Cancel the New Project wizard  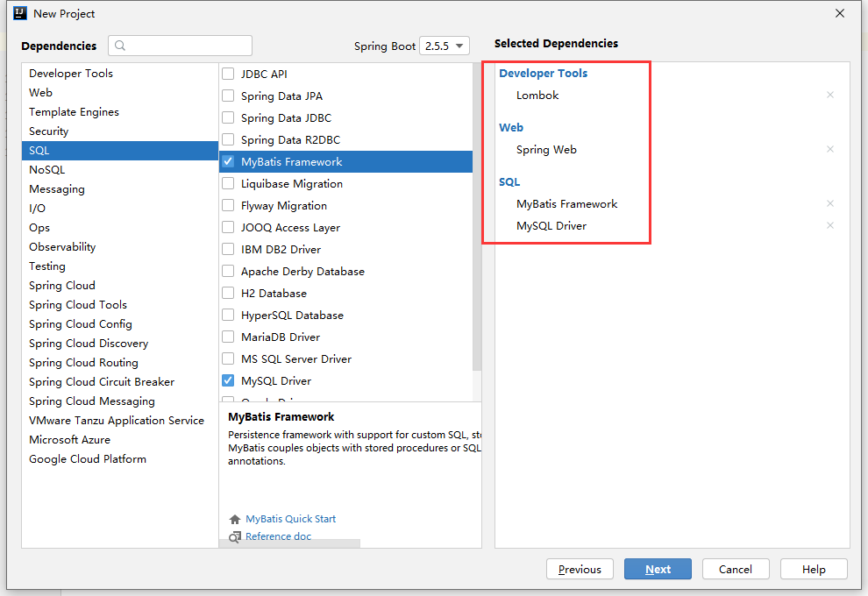coord(736,569)
